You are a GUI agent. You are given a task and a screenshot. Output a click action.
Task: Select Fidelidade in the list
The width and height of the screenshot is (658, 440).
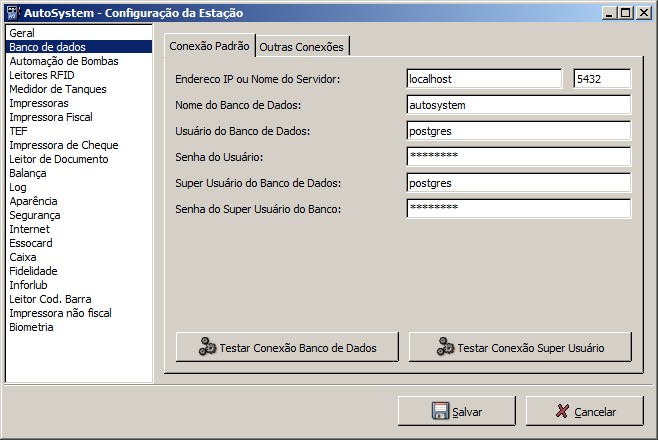pos(79,271)
